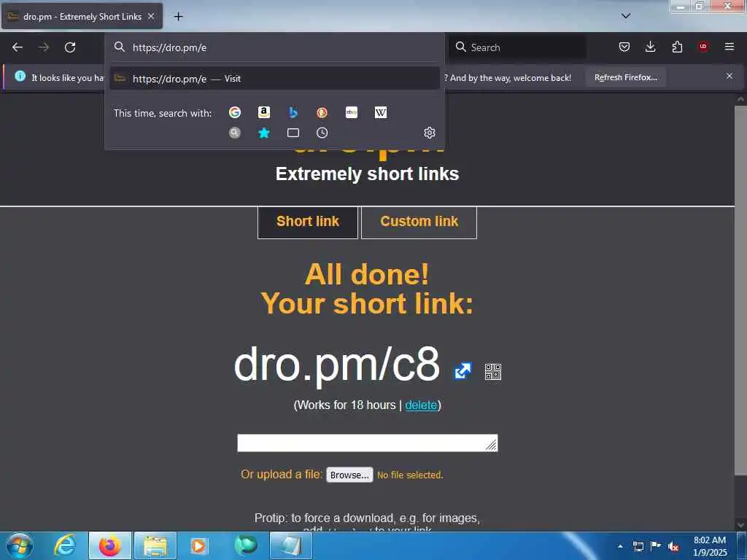Show QR code for dro.pm/c8
Image resolution: width=747 pixels, height=560 pixels.
point(493,372)
